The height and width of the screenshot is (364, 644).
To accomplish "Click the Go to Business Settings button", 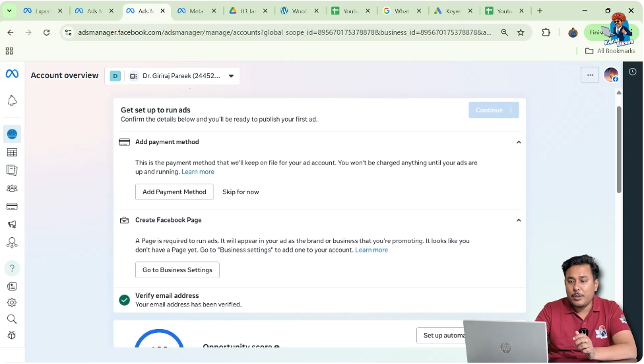I will (x=177, y=270).
